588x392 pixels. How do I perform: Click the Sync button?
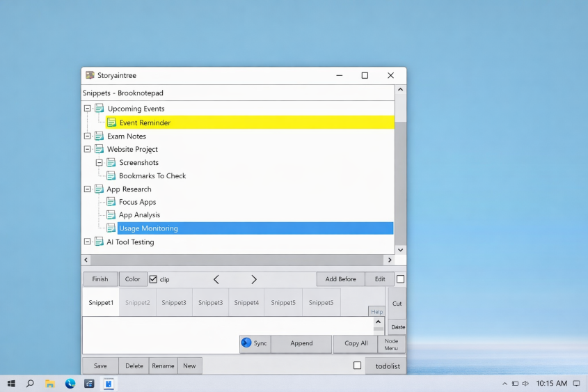[255, 343]
